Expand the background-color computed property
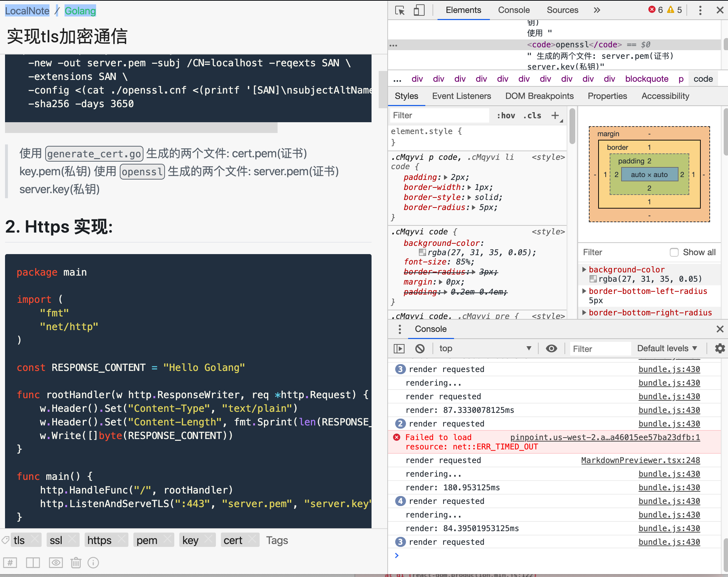Viewport: 728px width, 577px height. 585,270
